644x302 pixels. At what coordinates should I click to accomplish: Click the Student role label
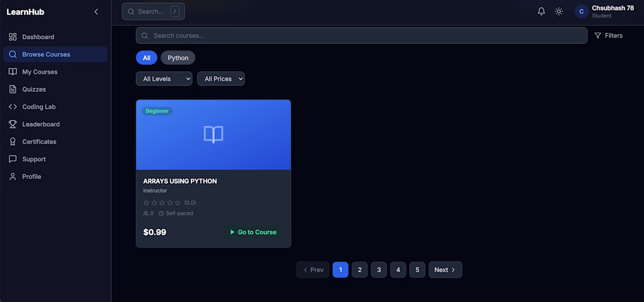click(x=602, y=16)
